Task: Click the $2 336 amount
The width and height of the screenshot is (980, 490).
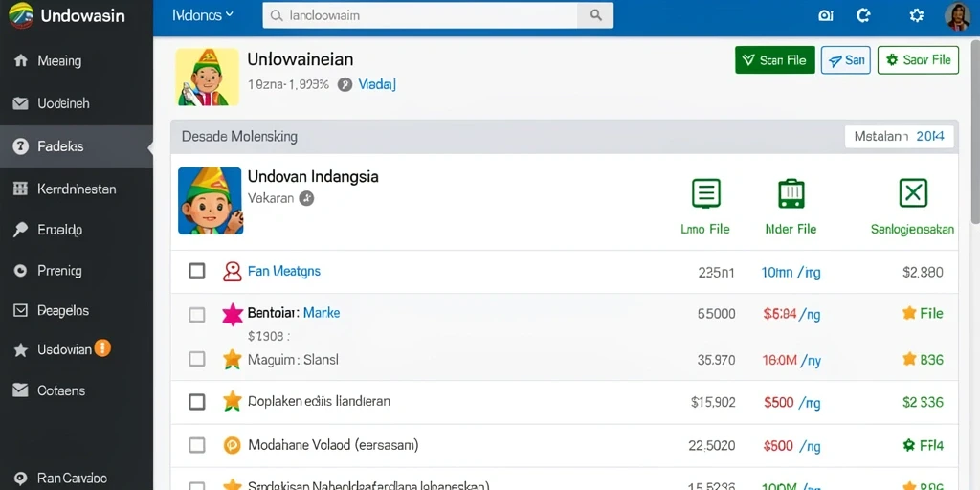Action: click(x=924, y=403)
